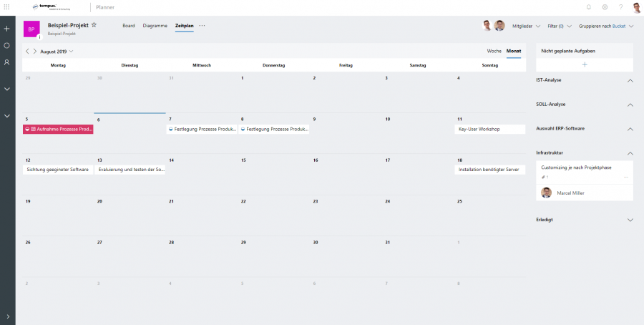Click the first member avatar
This screenshot has width=644, height=325.
[x=487, y=26]
